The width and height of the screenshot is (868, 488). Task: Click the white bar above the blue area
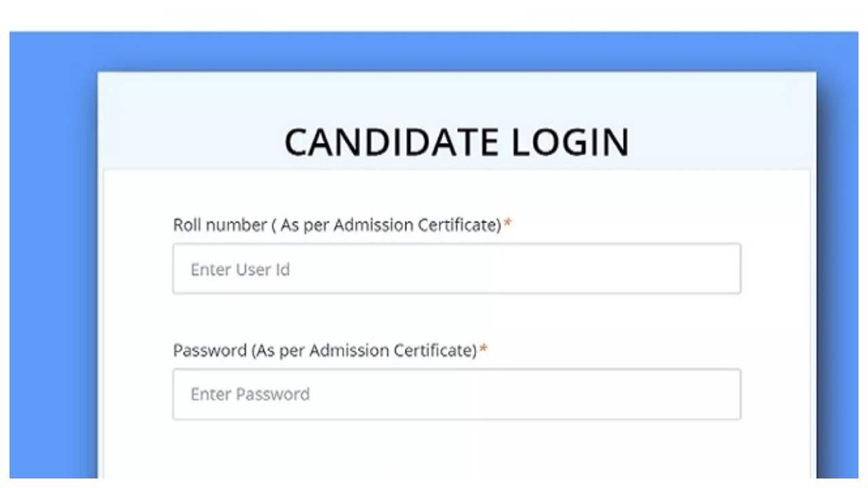pyautogui.click(x=434, y=15)
